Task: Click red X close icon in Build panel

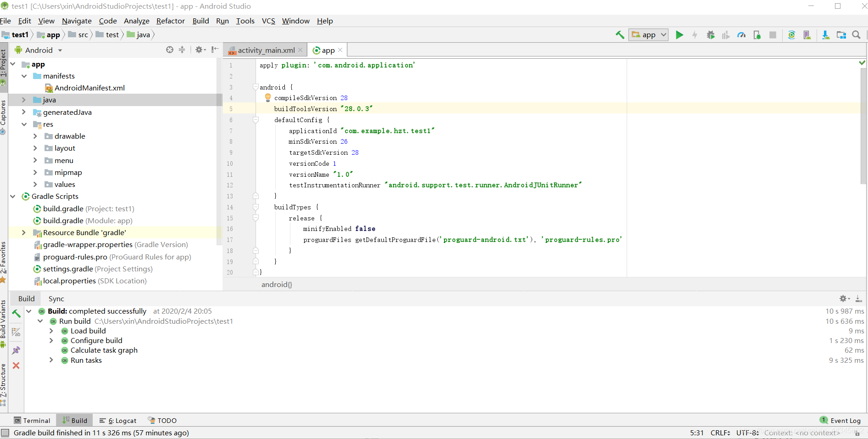Action: click(x=16, y=366)
